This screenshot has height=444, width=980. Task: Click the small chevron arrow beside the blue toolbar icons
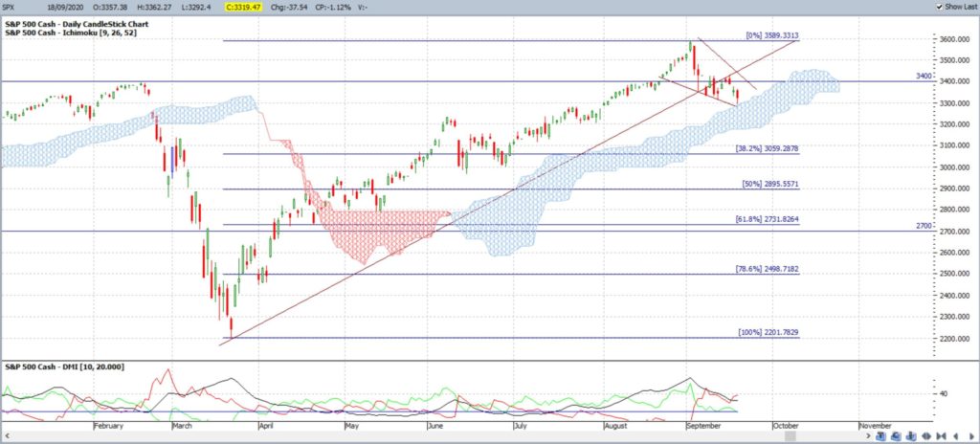[868, 435]
